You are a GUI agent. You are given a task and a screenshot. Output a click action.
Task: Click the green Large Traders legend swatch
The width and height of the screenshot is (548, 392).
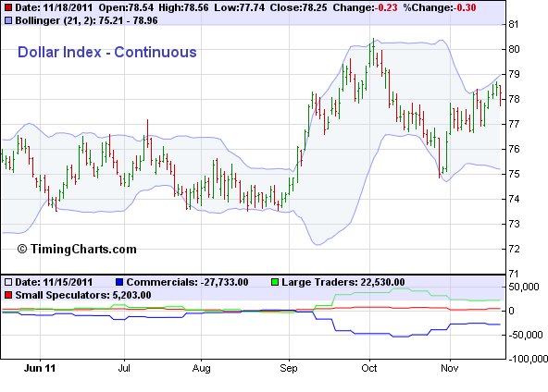[275, 282]
